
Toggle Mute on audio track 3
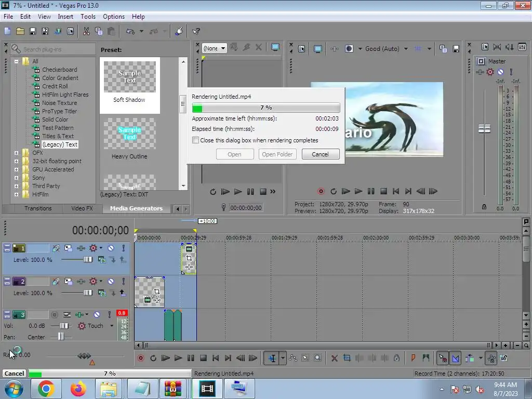pos(97,315)
